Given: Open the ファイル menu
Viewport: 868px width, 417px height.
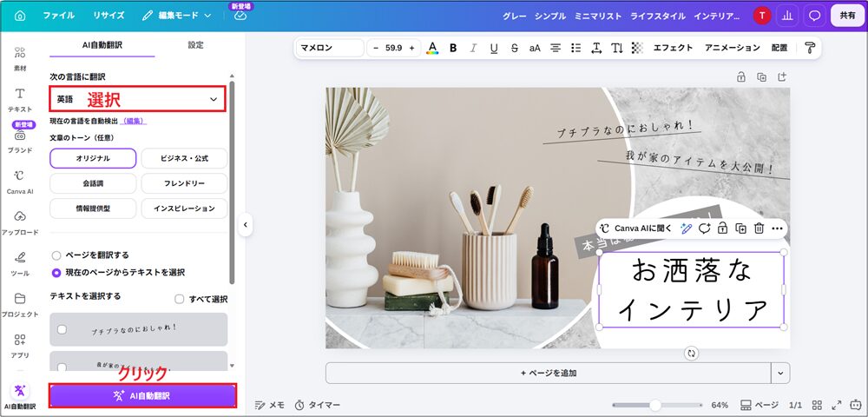Looking at the screenshot, I should tap(59, 16).
